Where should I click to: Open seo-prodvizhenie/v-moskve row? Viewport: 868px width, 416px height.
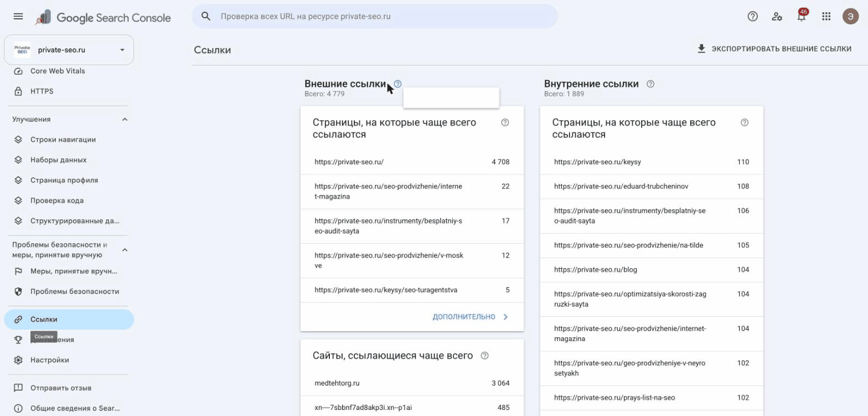coord(412,261)
